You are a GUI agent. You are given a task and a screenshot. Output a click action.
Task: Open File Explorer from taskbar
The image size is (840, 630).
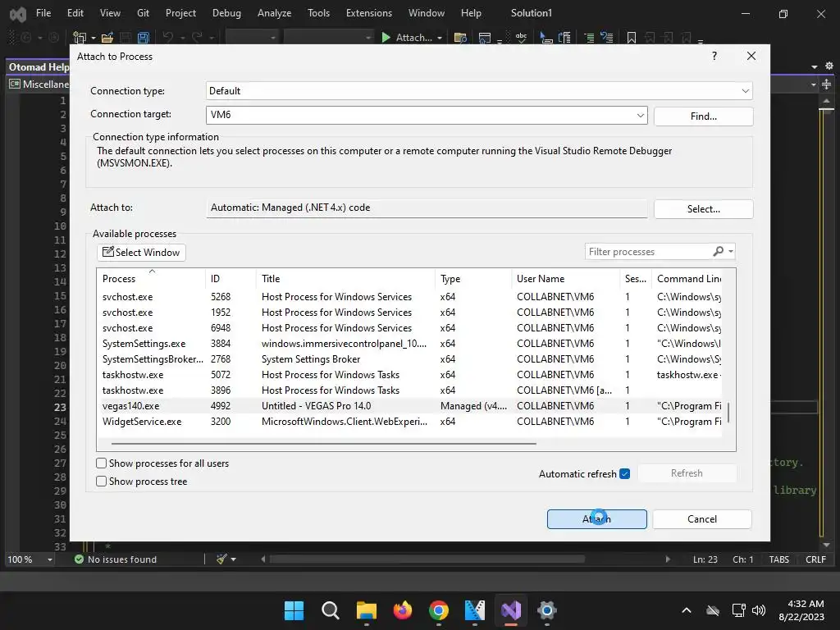pos(367,610)
